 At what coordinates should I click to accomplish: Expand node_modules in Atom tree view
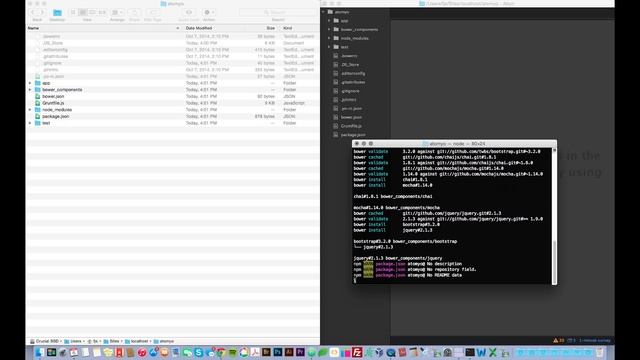tap(329, 38)
